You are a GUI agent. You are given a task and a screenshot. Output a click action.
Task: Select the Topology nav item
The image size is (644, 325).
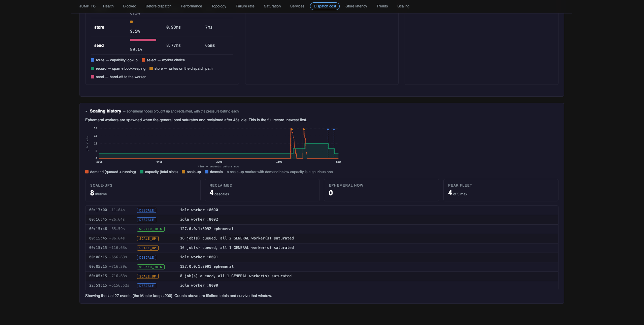[219, 6]
